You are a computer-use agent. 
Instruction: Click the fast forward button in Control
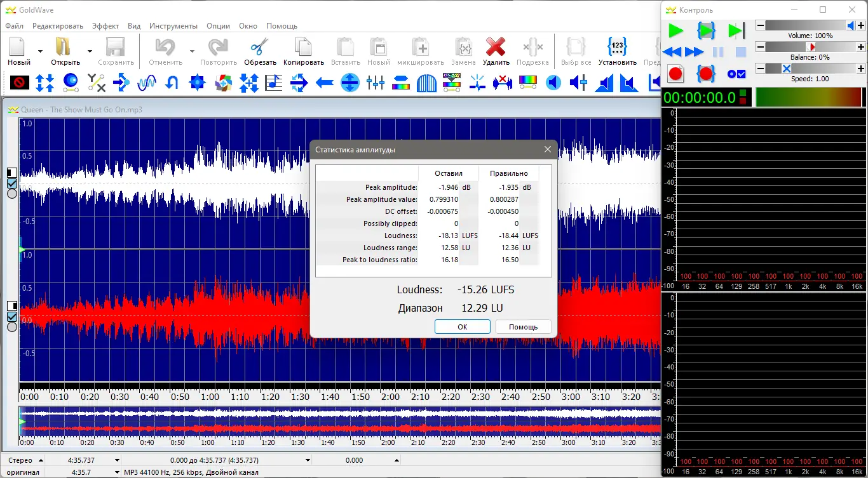pos(695,52)
